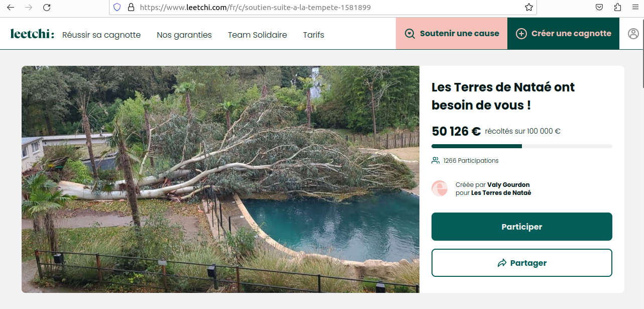This screenshot has width=644, height=309.
Task: Click Soutenir une cause button
Action: tap(452, 34)
